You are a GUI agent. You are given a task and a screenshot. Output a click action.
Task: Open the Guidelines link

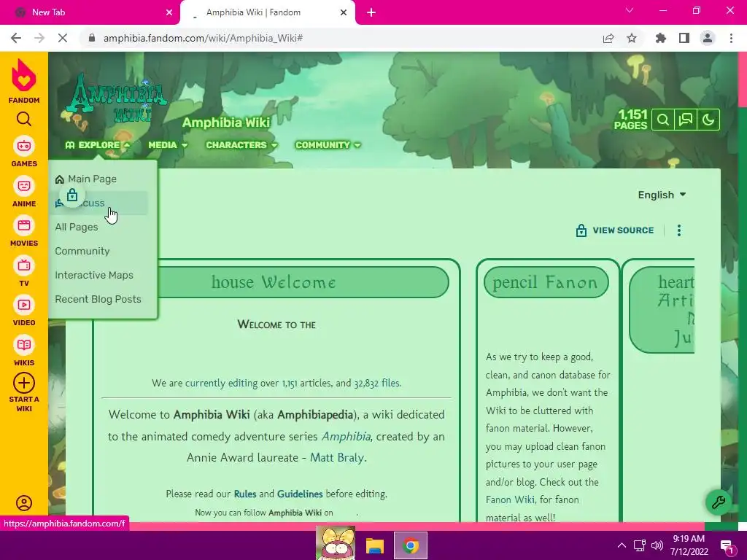(300, 494)
